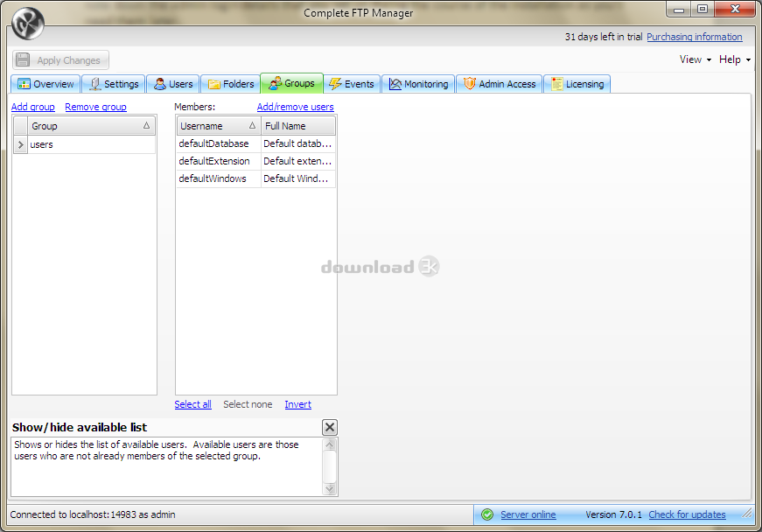Sort members by Full Name column header
The image size is (762, 532).
(x=298, y=126)
